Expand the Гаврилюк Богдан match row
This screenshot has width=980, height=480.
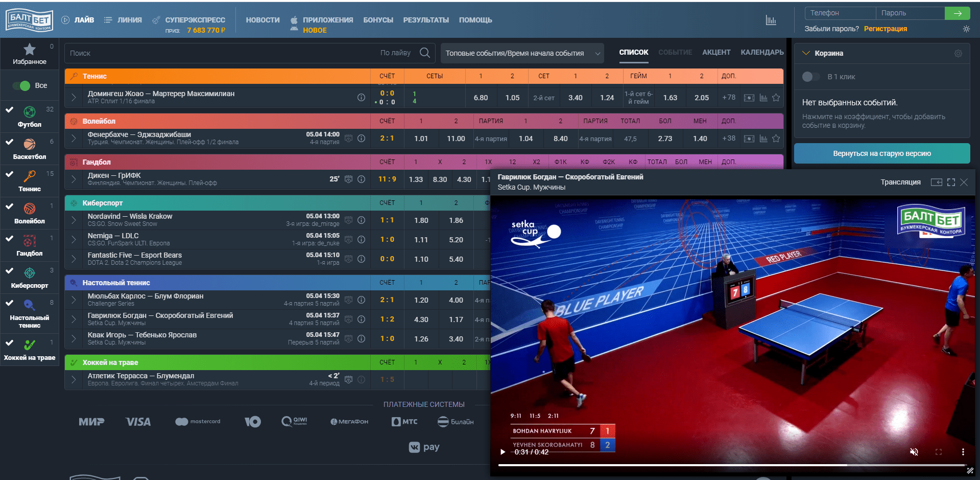point(74,319)
